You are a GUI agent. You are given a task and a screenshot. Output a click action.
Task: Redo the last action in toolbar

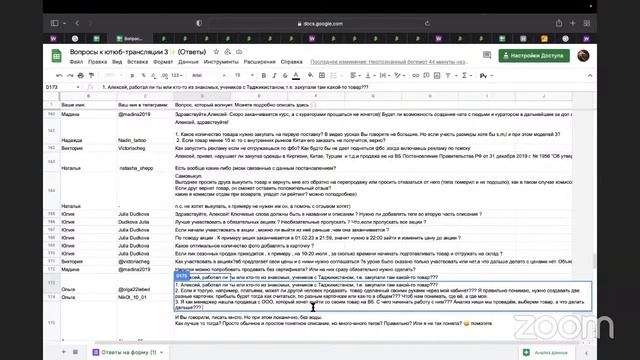(x=70, y=76)
